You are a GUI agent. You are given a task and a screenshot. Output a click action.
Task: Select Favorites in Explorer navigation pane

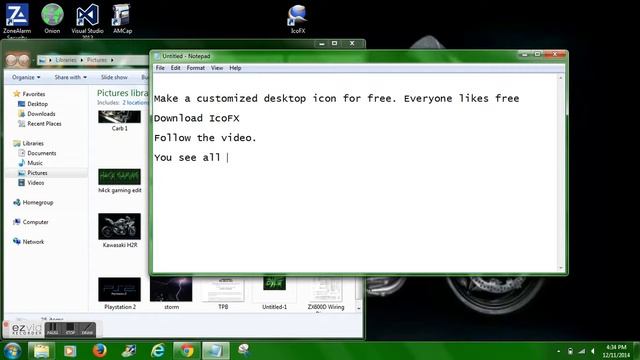[x=33, y=94]
